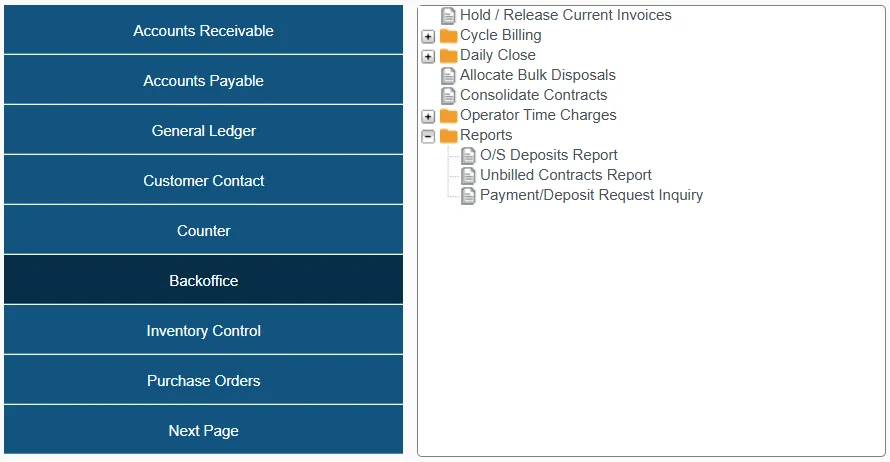This screenshot has height=462, width=890.
Task: Click the Operator Time Charges folder icon
Action: tap(448, 115)
